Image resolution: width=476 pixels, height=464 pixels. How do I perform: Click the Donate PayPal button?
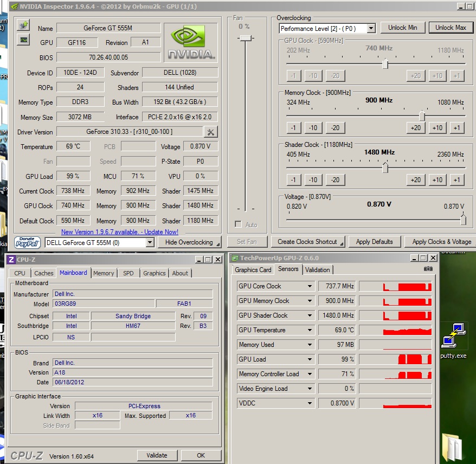click(27, 242)
